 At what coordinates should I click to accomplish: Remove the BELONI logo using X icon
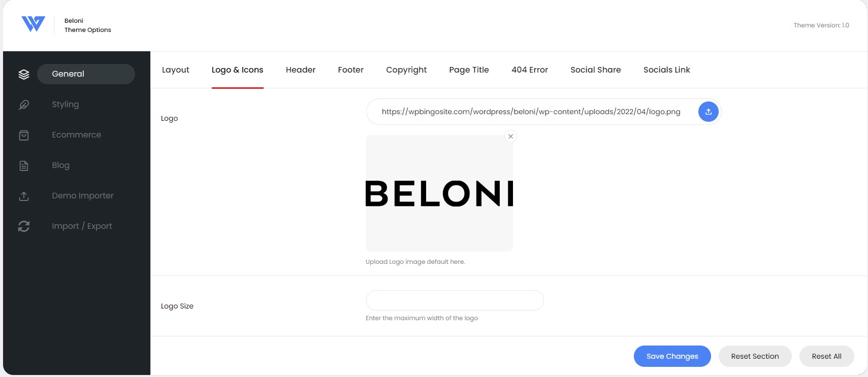tap(511, 136)
